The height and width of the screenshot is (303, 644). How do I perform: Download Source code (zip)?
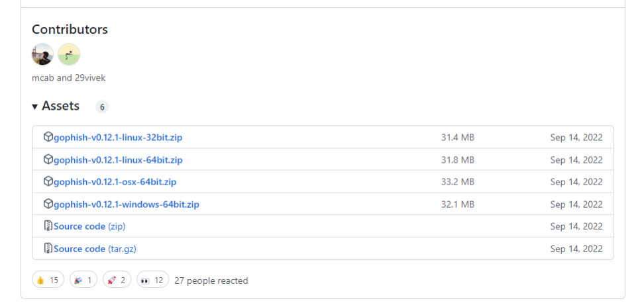point(89,226)
